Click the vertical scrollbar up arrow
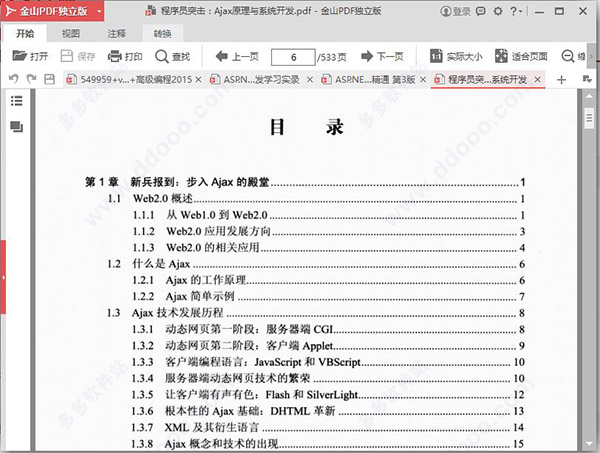Screen dimensions: 600x453 (x=589, y=96)
